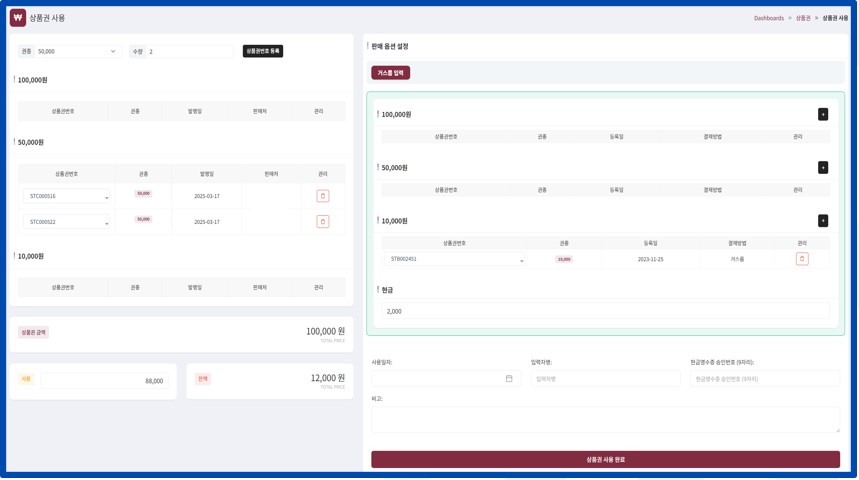Click the 거스름 입력 button
The width and height of the screenshot is (859, 480).
pyautogui.click(x=390, y=73)
